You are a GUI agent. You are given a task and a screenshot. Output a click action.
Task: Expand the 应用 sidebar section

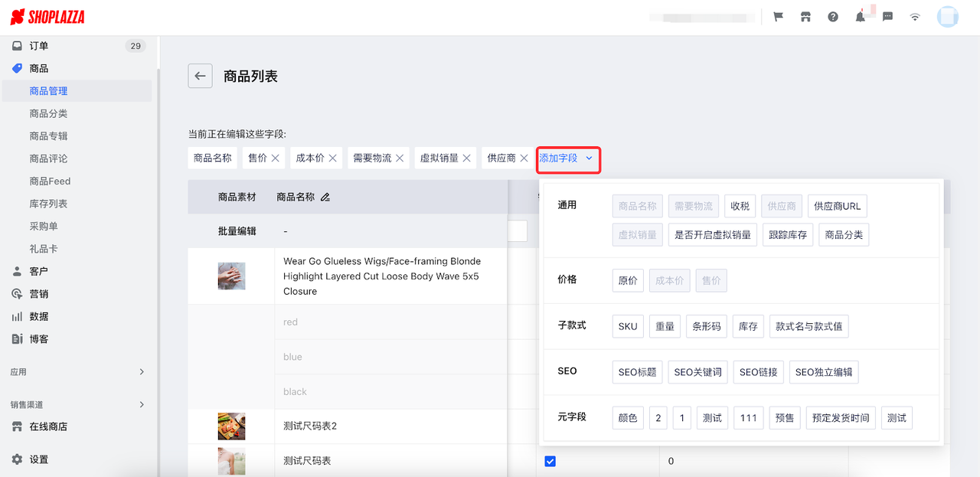77,371
